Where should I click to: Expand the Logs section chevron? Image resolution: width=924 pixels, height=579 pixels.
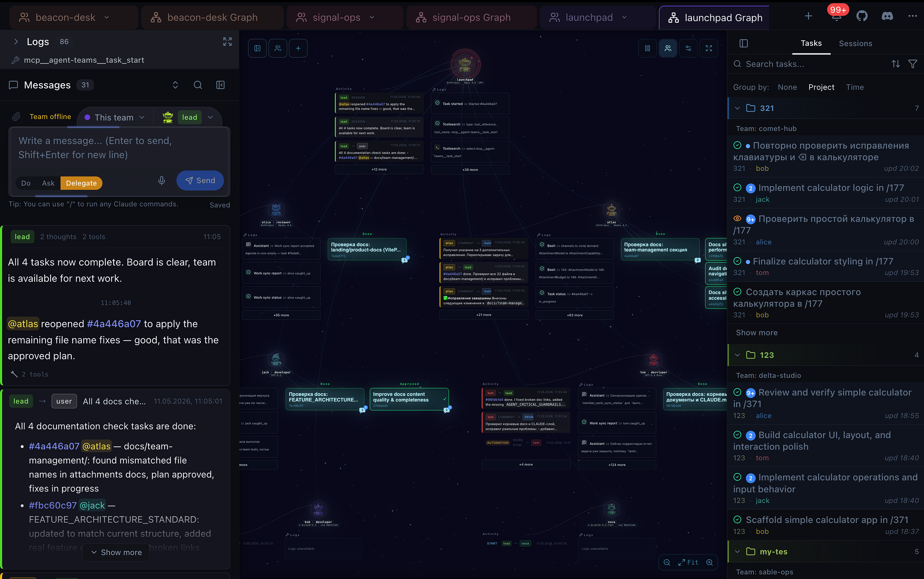click(16, 42)
